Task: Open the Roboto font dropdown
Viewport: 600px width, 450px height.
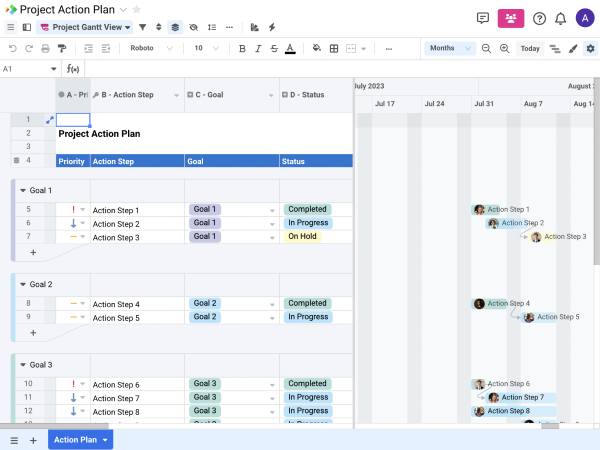Action: [148, 48]
